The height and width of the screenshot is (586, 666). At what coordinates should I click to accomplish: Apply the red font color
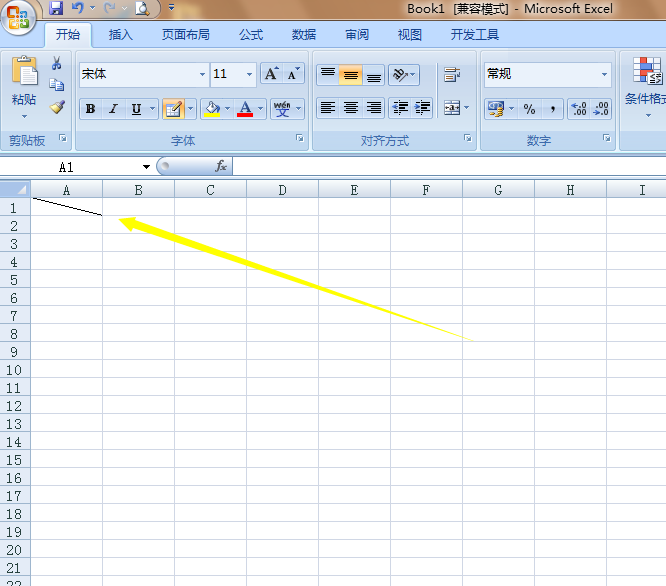point(245,109)
